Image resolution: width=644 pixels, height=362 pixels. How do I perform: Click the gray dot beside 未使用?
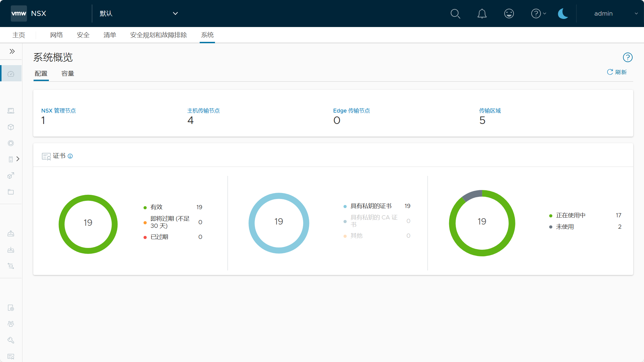551,227
